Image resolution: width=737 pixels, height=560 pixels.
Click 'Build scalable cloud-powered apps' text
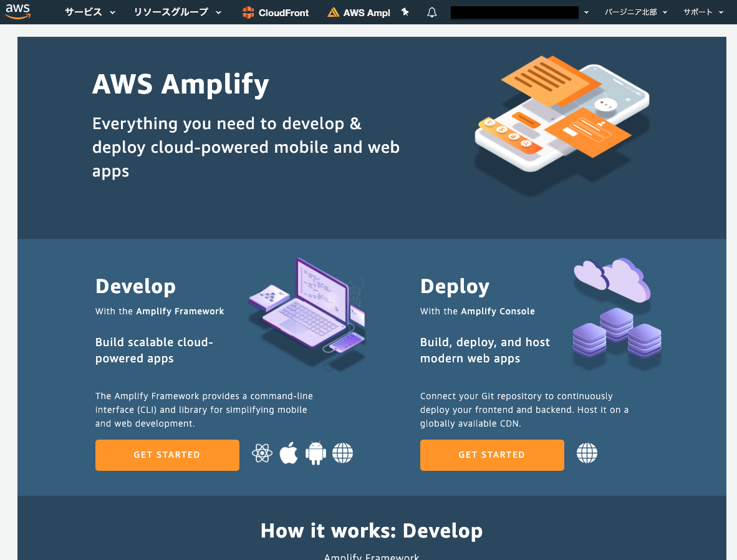(x=154, y=350)
